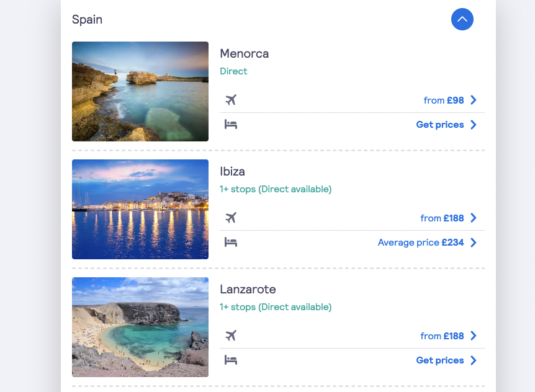
Task: Open the Ibiza night harbour photo
Action: pyautogui.click(x=140, y=209)
